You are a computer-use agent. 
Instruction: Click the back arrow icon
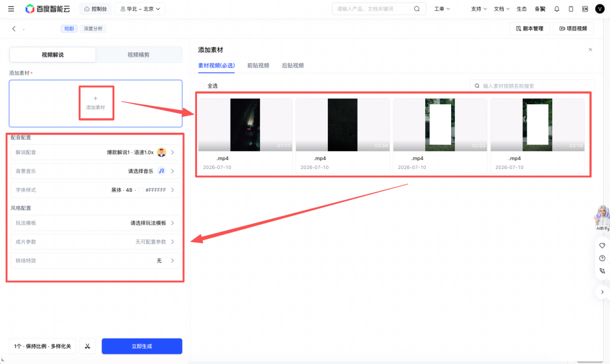click(x=14, y=29)
